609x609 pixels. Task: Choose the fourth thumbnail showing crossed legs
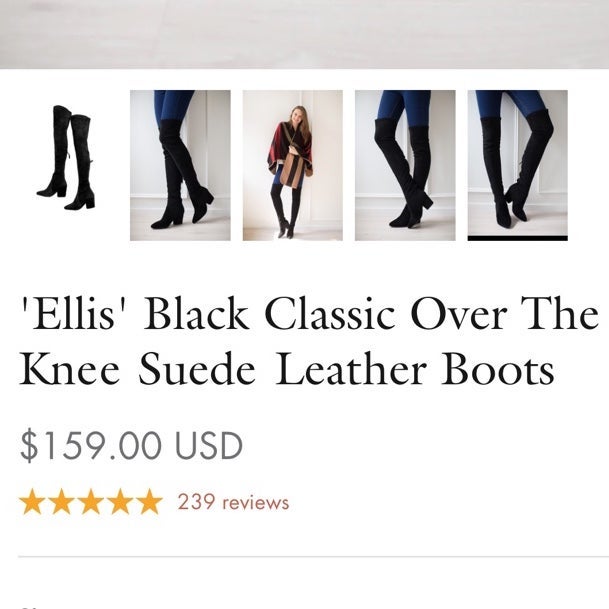[x=405, y=165]
